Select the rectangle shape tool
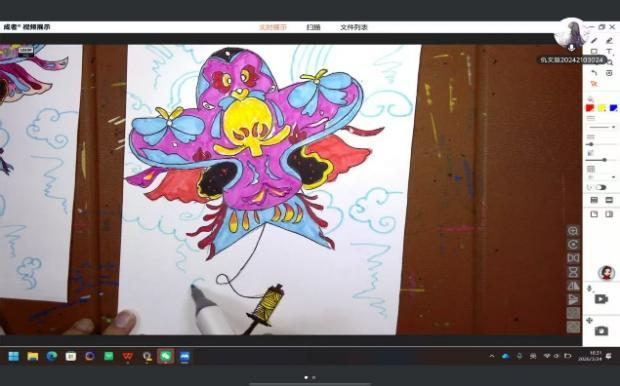Screen dimensions: 620x386 [x=594, y=51]
